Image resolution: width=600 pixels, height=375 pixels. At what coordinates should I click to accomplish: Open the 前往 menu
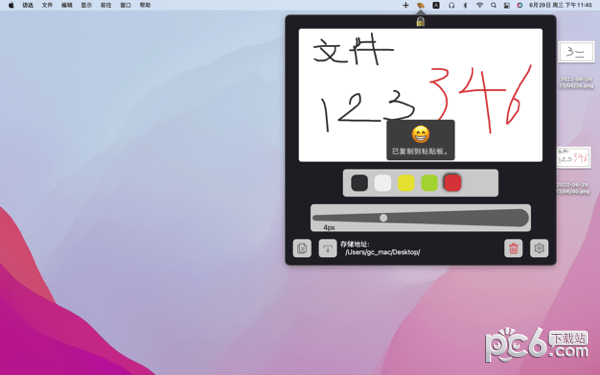pyautogui.click(x=106, y=5)
